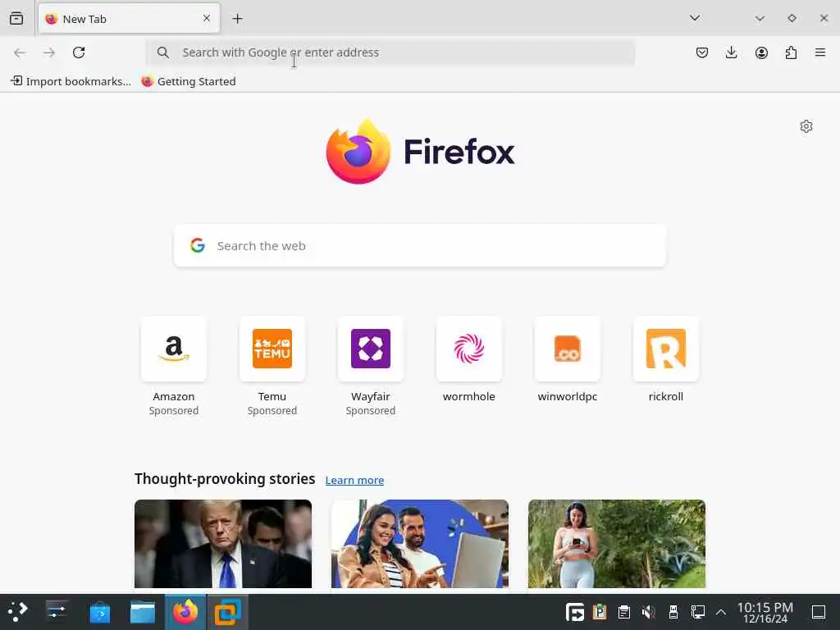Open removable devices tray icon

click(673, 612)
